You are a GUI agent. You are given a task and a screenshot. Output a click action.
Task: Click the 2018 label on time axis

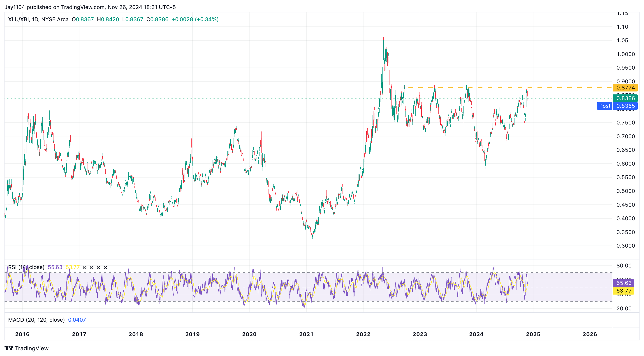point(136,334)
